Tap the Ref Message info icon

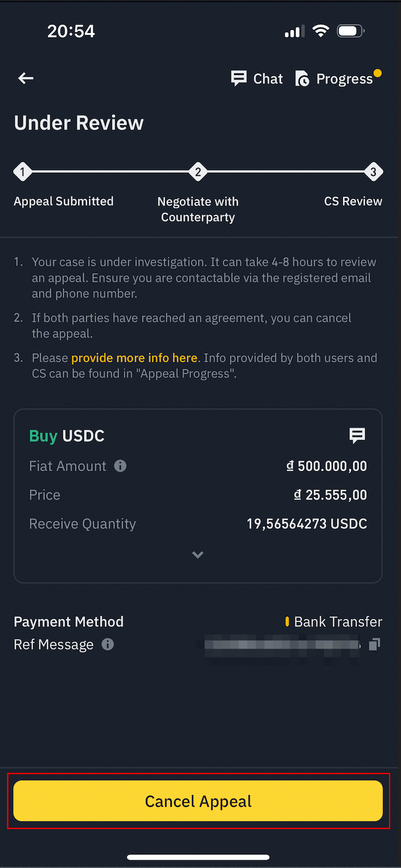pos(108,644)
